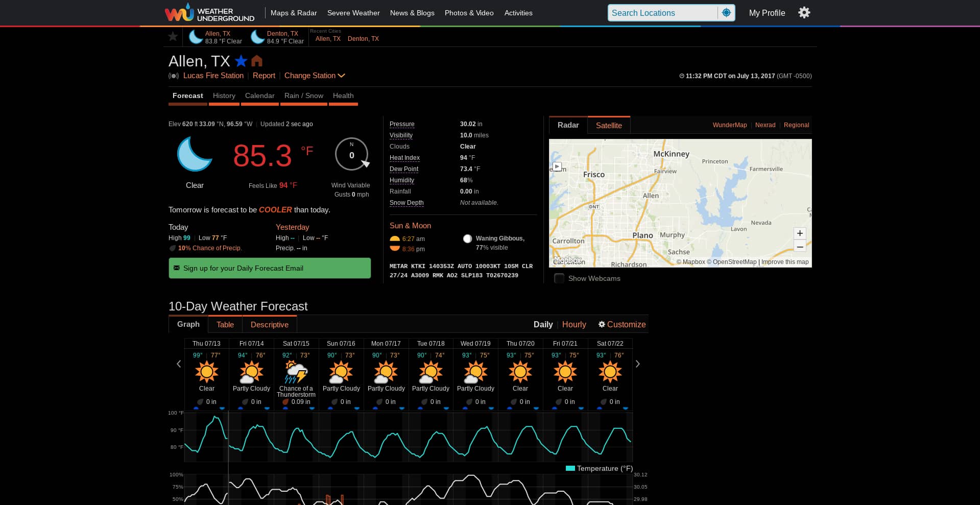Open forecast Customize options via gear icon
The height and width of the screenshot is (505, 980).
pyautogui.click(x=602, y=325)
